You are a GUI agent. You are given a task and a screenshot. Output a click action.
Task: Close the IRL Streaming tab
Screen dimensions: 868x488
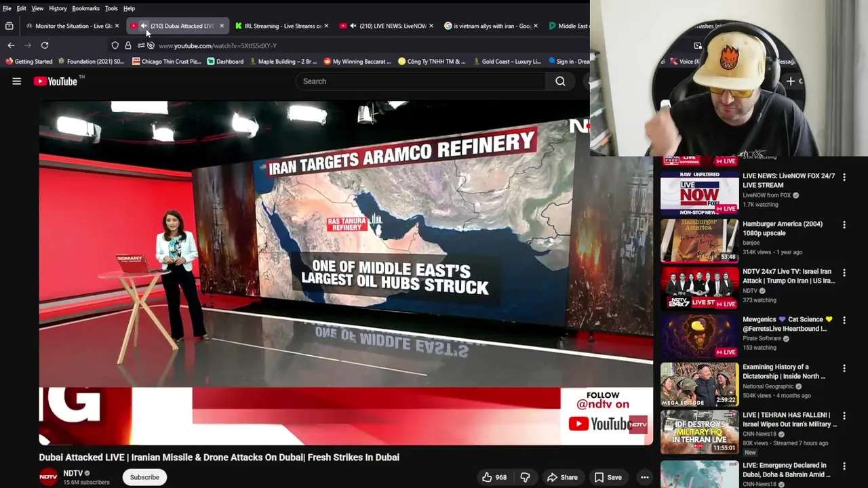point(326,26)
